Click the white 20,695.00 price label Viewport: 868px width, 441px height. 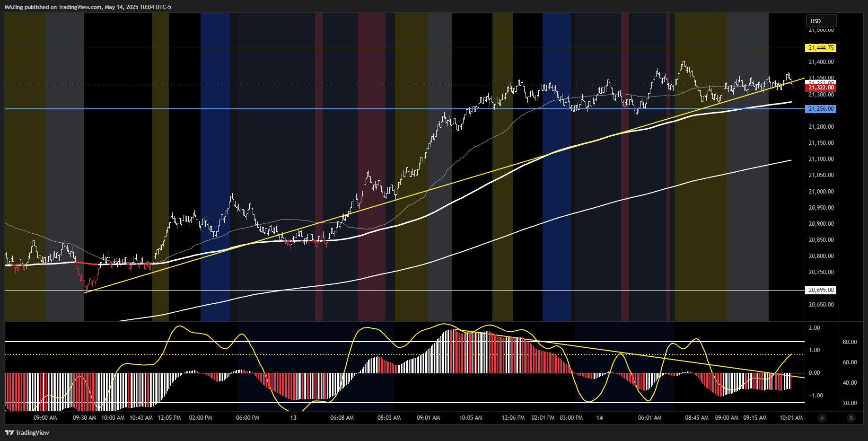821,290
